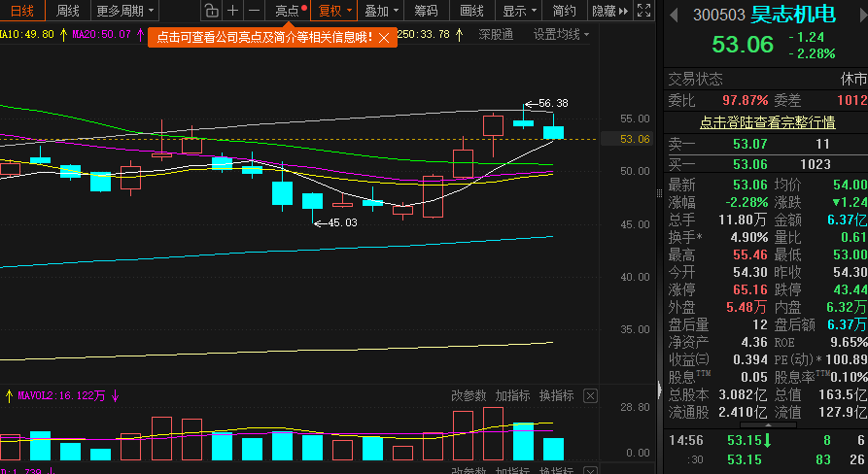
Task: Click yellow up arrow before MAVOL2
Action: click(x=9, y=396)
